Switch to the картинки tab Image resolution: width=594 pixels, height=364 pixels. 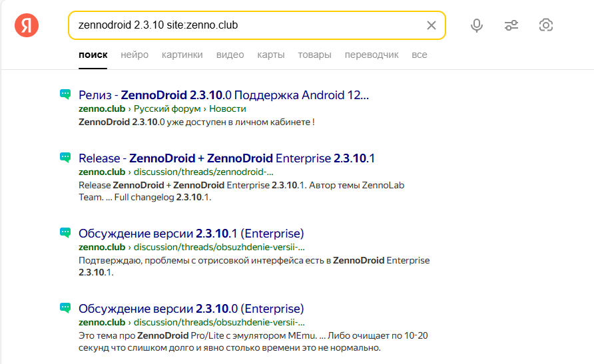(182, 55)
